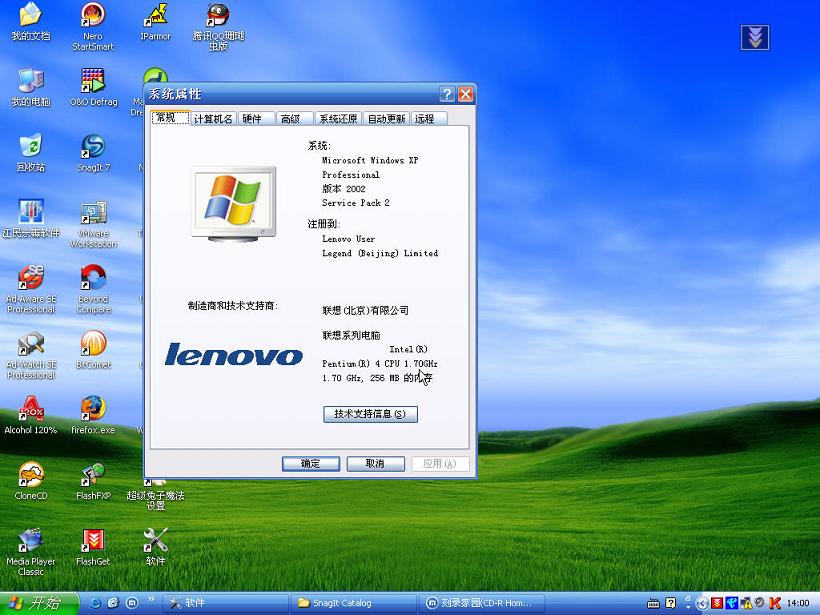
Task: Select the VMware Workstation desktop shortcut
Action: (x=94, y=224)
